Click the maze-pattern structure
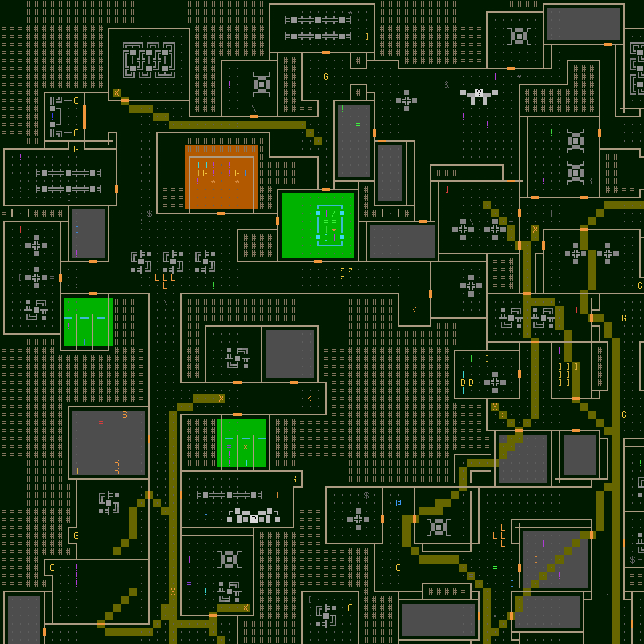This screenshot has width=644, height=644. (149, 60)
